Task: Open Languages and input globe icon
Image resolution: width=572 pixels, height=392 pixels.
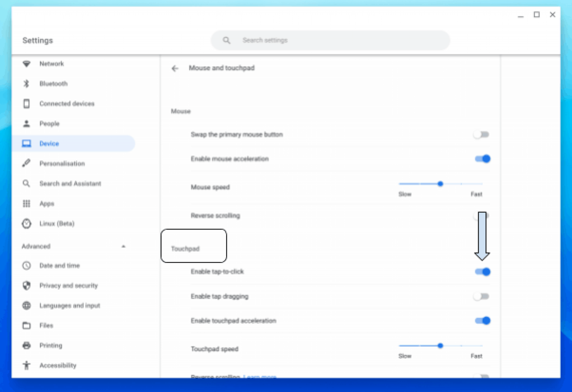Action: [27, 306]
